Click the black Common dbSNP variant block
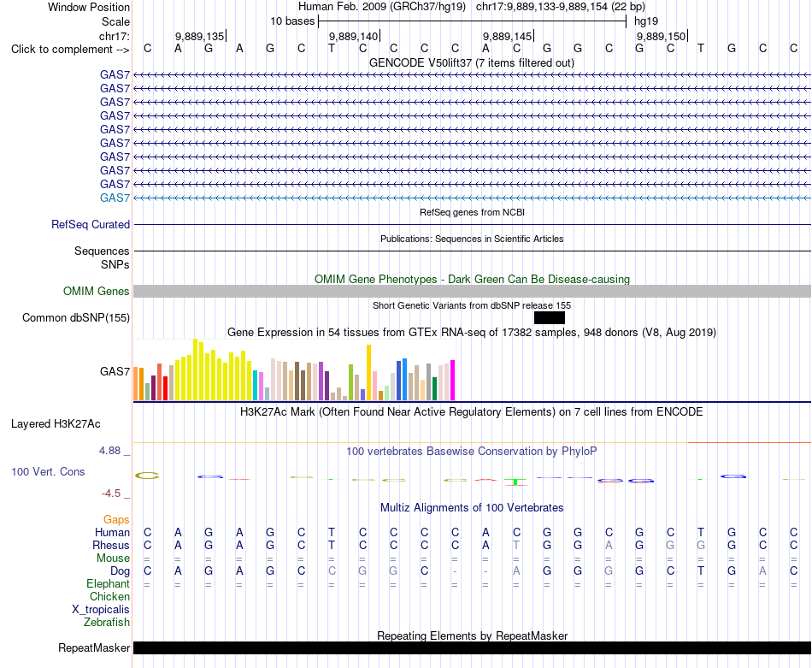 point(549,317)
